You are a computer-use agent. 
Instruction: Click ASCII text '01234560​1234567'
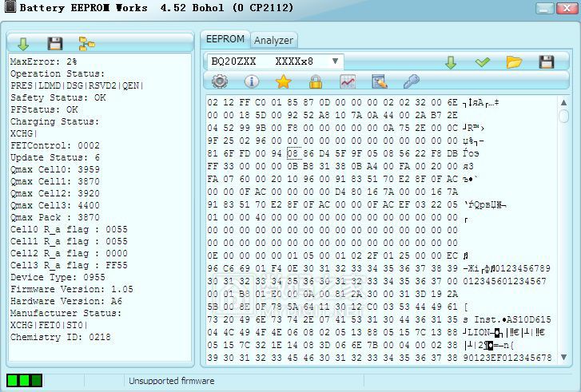(504, 281)
